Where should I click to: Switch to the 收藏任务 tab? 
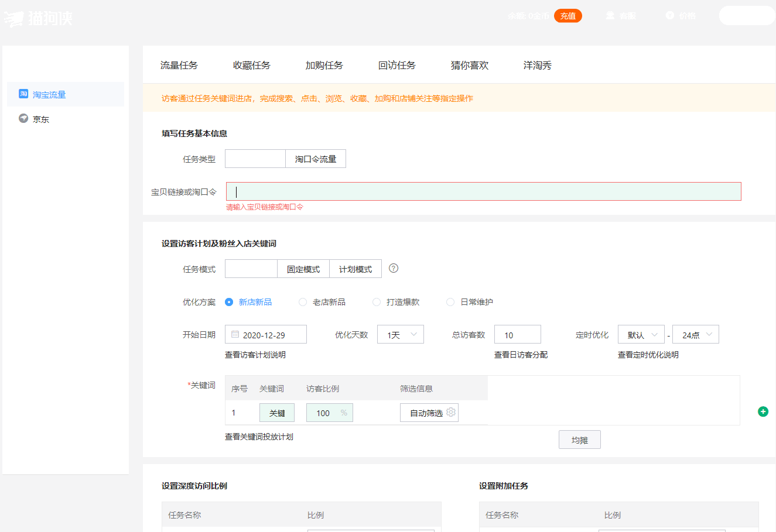tap(252, 66)
